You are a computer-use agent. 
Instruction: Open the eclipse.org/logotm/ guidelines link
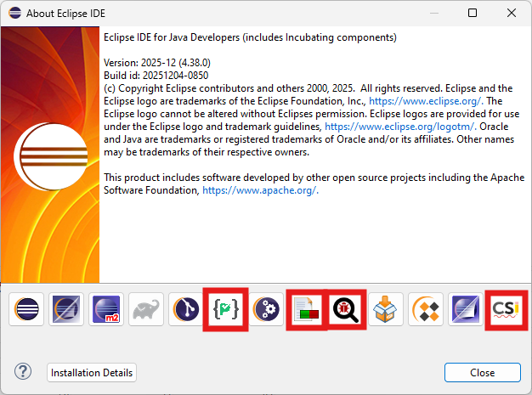400,127
